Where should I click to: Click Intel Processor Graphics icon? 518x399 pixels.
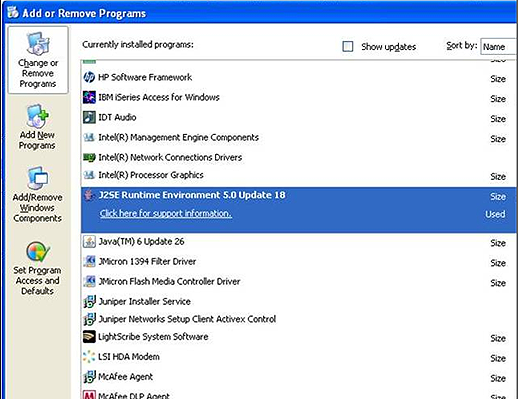click(x=89, y=175)
